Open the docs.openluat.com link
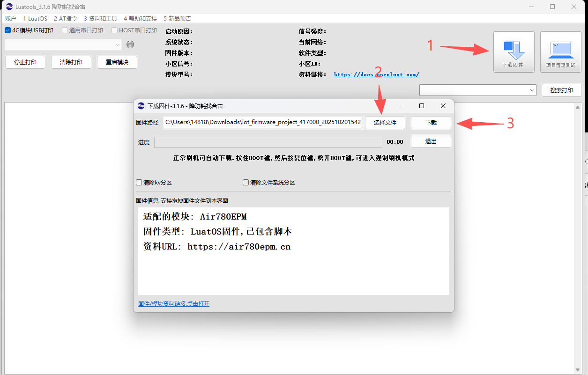The image size is (588, 375). 376,74
